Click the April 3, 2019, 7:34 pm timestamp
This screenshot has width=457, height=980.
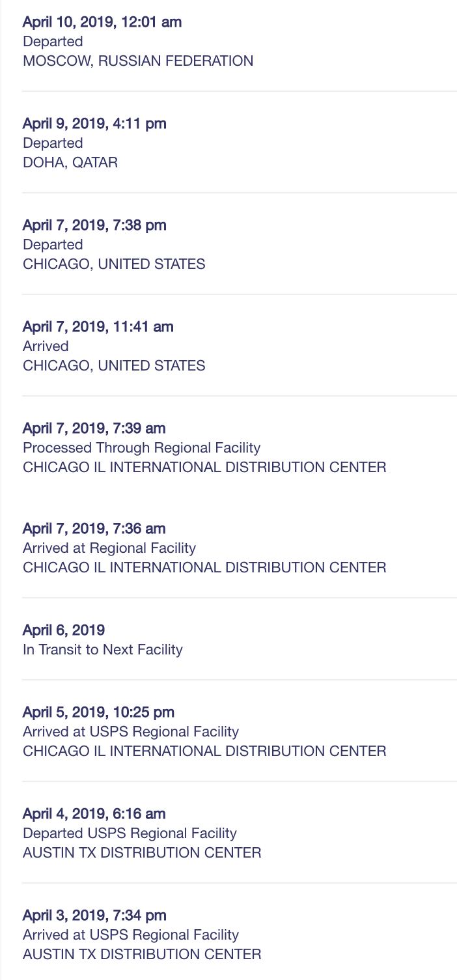[x=95, y=915]
